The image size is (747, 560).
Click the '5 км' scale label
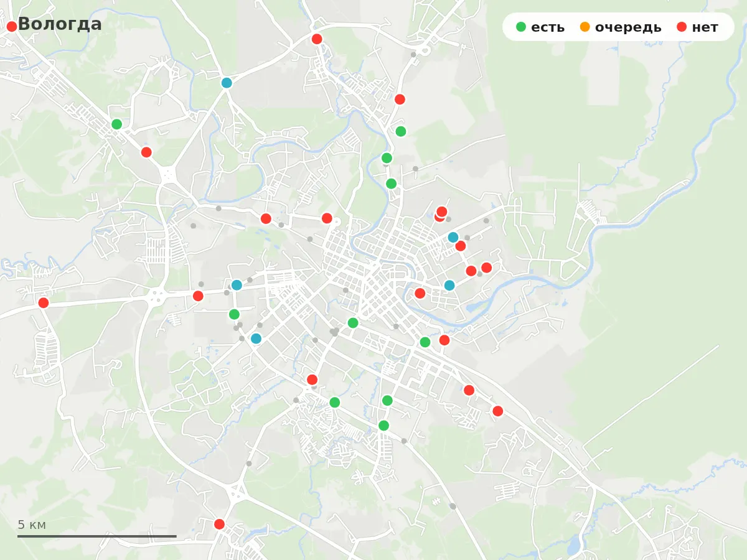point(32,525)
